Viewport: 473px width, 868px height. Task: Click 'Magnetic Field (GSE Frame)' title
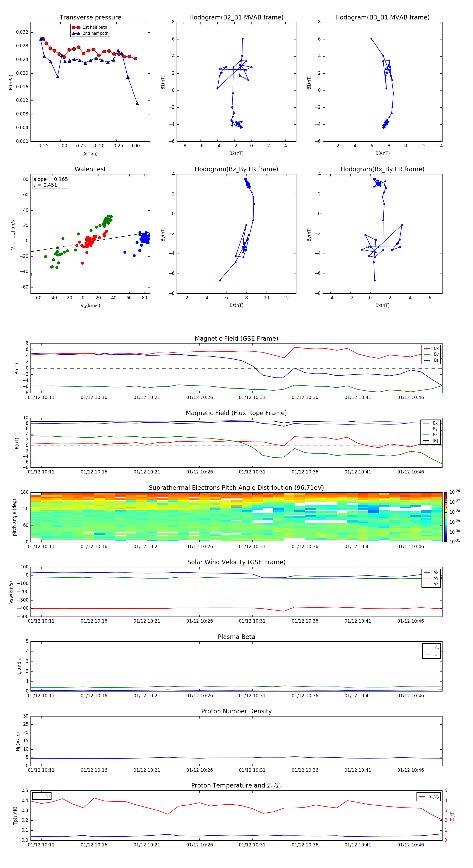coord(236,339)
